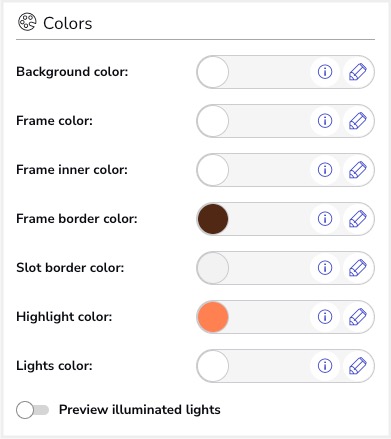
Task: Edit the Highlight color
Action: pos(358,317)
